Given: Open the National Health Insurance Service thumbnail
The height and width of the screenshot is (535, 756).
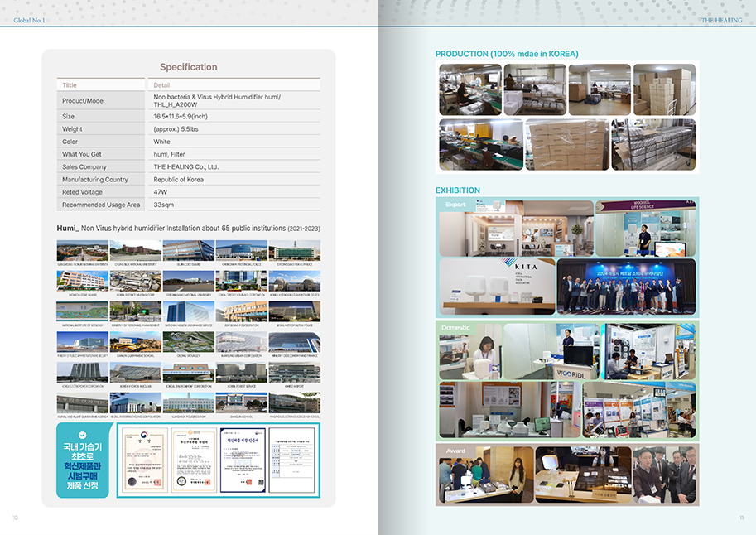Looking at the screenshot, I should (x=188, y=312).
